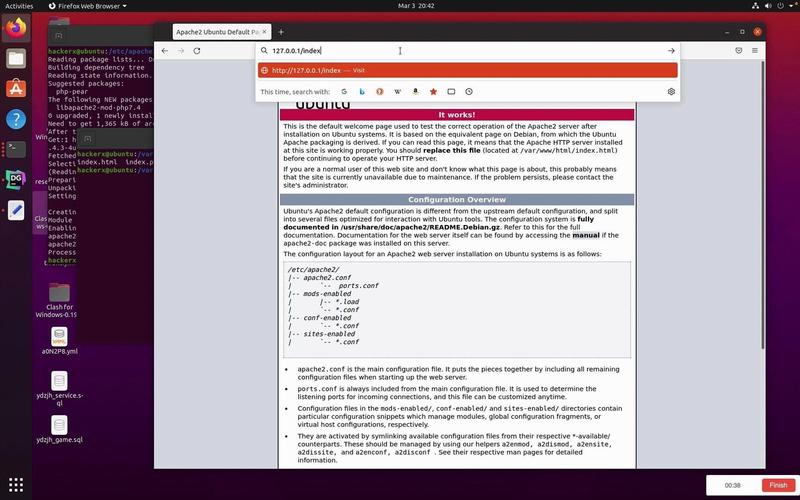Image resolution: width=800 pixels, height=500 pixels.
Task: Open Help from the Ubuntu dock
Action: pos(16,119)
